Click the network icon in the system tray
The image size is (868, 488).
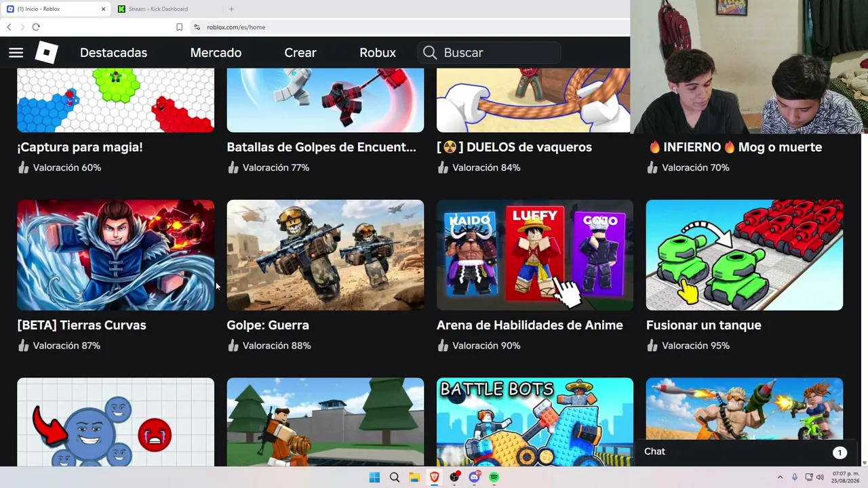809,477
